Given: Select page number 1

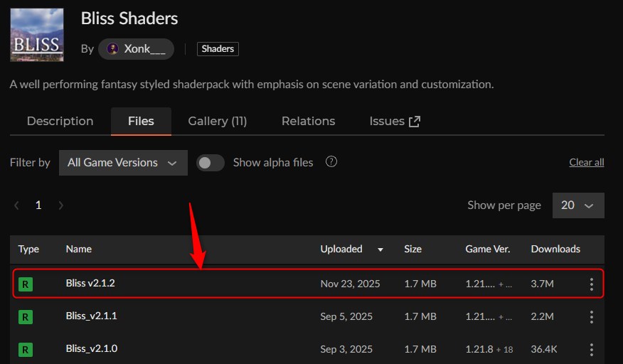Looking at the screenshot, I should (38, 205).
